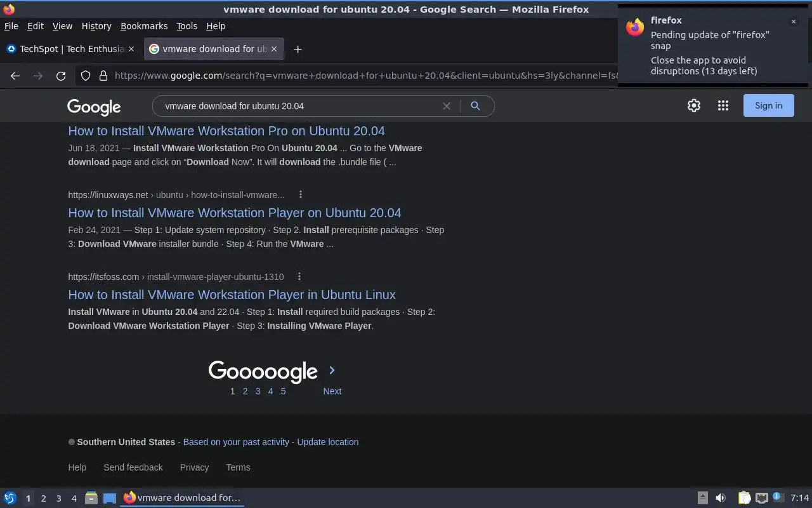Open the File menu
Screen dimensions: 812x508
(x=11, y=26)
